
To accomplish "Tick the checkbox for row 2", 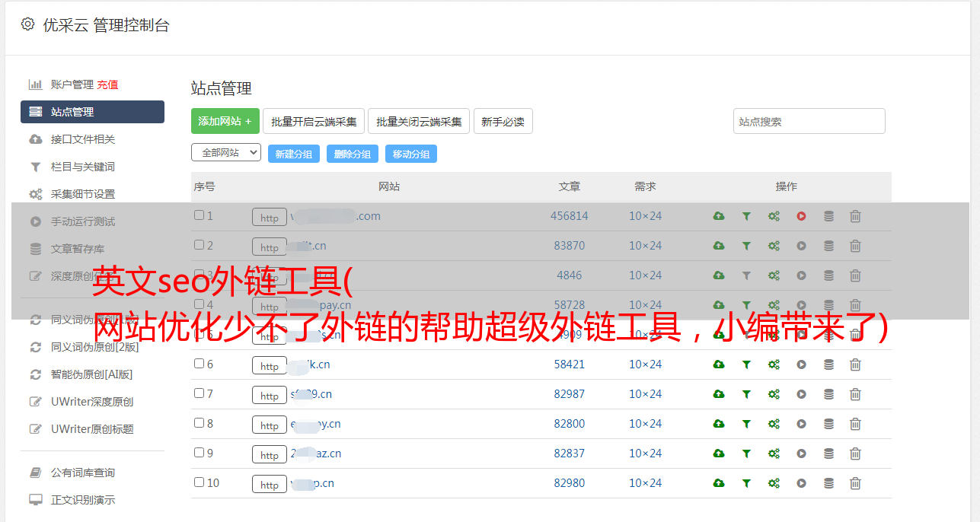I will click(x=199, y=245).
